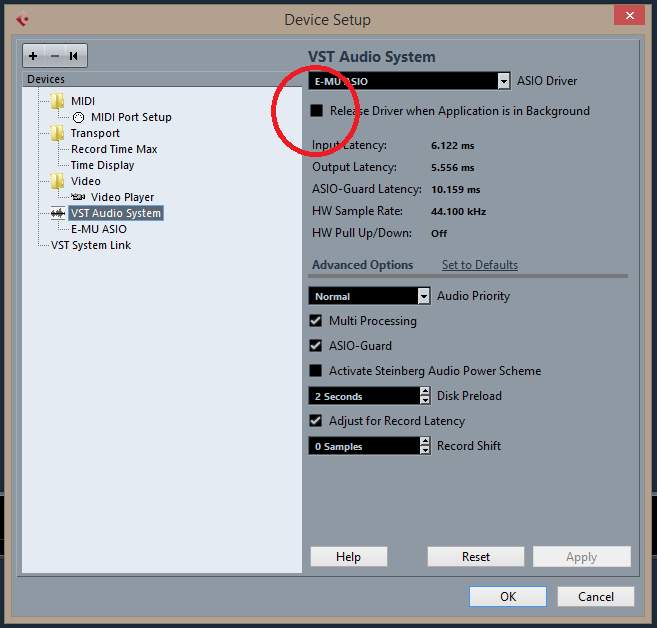Click the 44.100 kHz sample rate value
The width and height of the screenshot is (657, 628).
pos(459,212)
